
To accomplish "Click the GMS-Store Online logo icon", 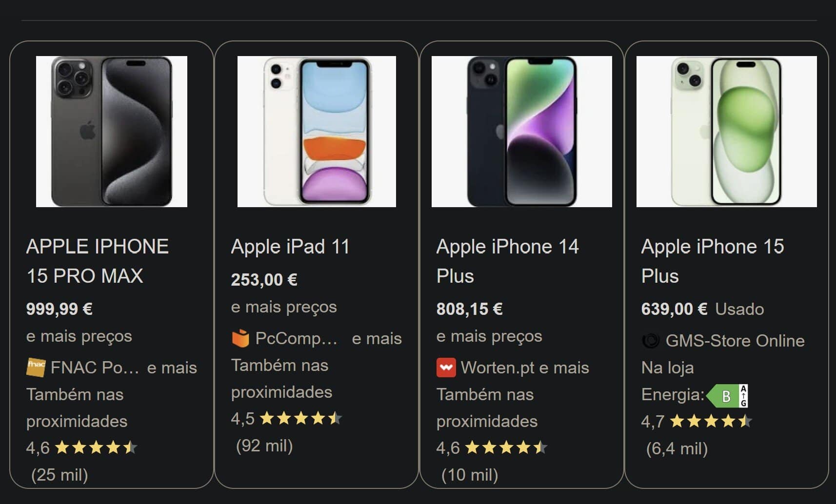I will click(651, 341).
